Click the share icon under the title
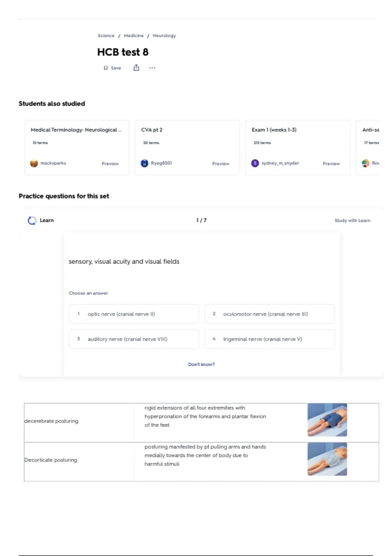This screenshot has width=392, height=556. coord(136,68)
